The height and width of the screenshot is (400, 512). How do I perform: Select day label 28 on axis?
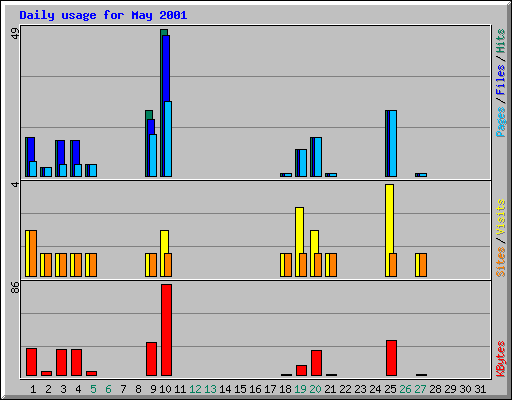point(435,389)
